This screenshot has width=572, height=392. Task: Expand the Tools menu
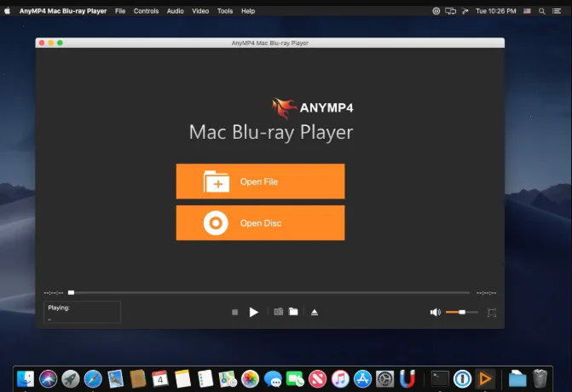[x=225, y=11]
